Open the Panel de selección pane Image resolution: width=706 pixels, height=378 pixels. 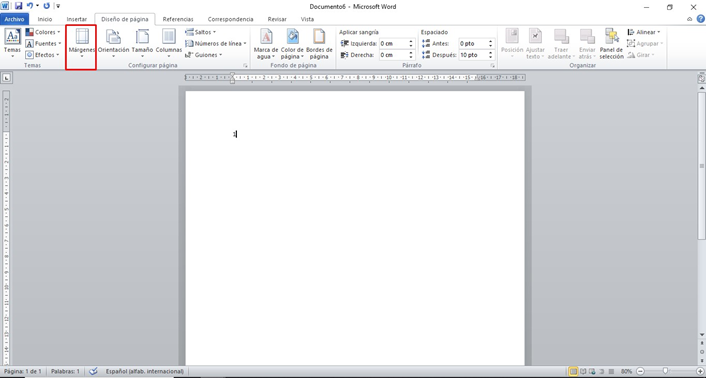(x=611, y=44)
